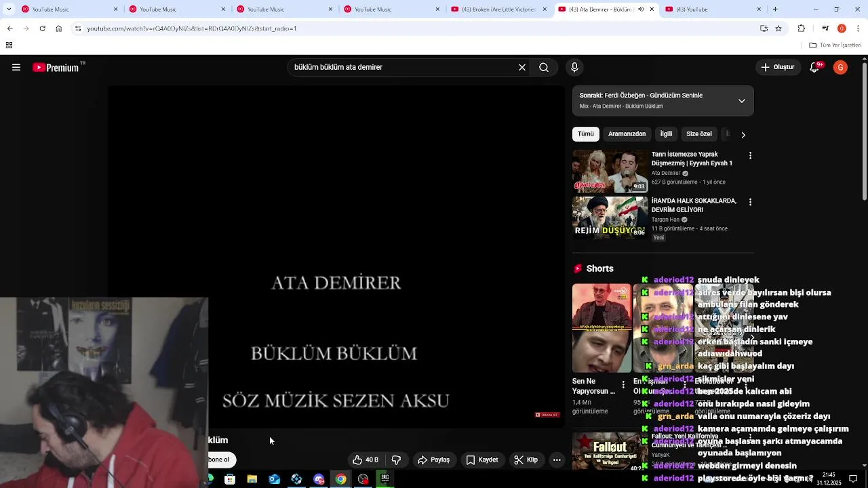Open File Explorer from taskbar
This screenshot has height=488, width=868.
coord(252,479)
